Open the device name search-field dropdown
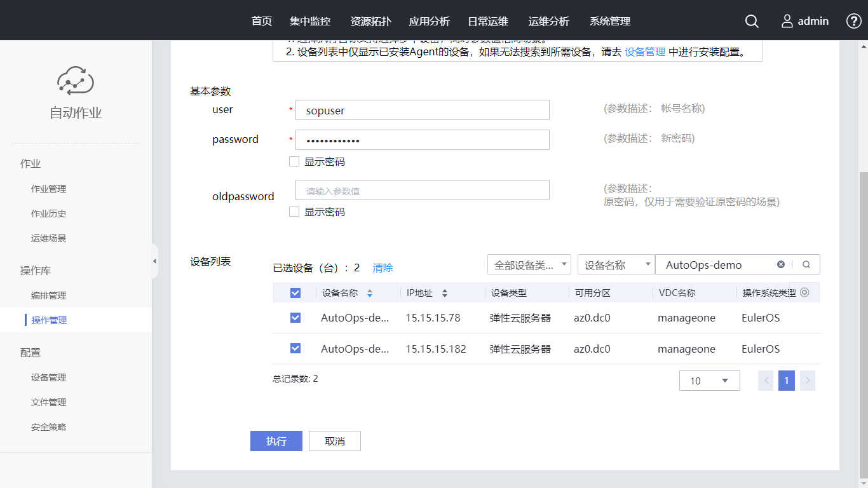Screen dimensions: 868x488 coord(616,264)
